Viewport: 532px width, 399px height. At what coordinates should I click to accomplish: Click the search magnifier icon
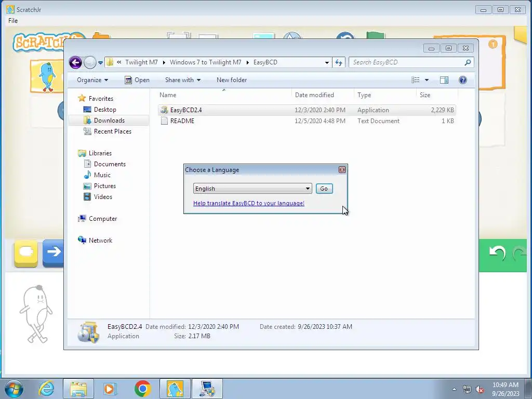coord(468,62)
